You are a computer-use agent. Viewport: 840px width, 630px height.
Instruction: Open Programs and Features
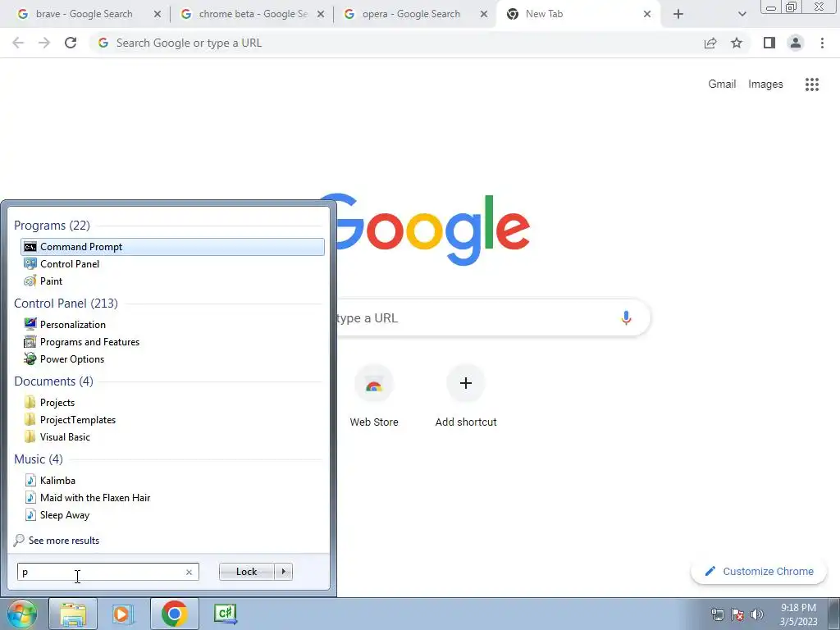(x=172, y=342)
